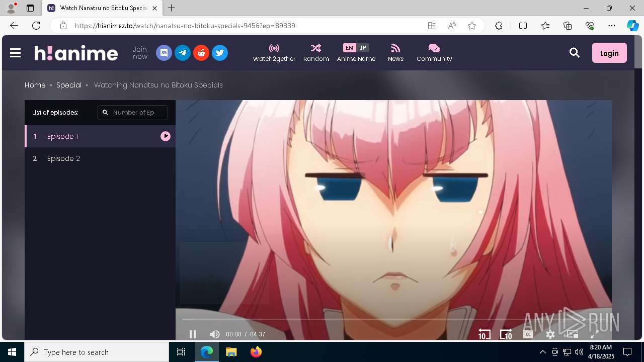Open Windows Start menu
Image resolution: width=644 pixels, height=362 pixels.
pyautogui.click(x=12, y=352)
